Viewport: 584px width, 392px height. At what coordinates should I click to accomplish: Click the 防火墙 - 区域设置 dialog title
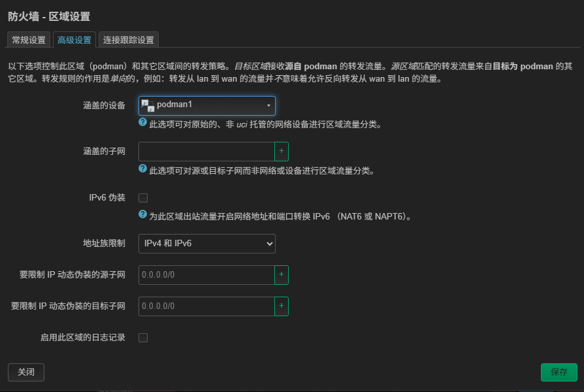click(x=49, y=16)
